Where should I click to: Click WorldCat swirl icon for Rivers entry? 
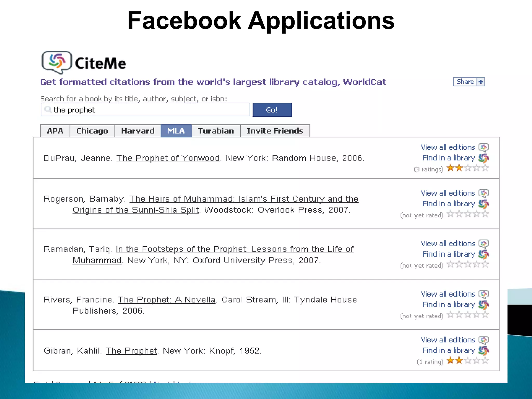coord(483,305)
